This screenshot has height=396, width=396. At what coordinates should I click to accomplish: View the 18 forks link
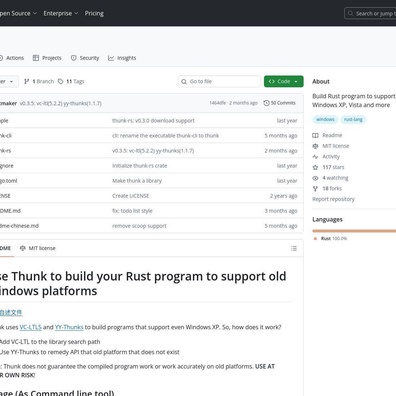332,189
